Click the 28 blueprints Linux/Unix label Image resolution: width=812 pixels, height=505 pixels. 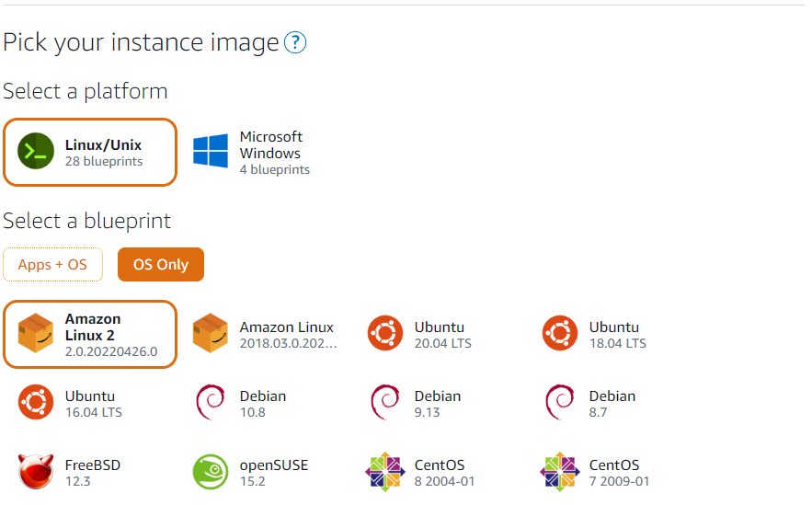point(104,162)
